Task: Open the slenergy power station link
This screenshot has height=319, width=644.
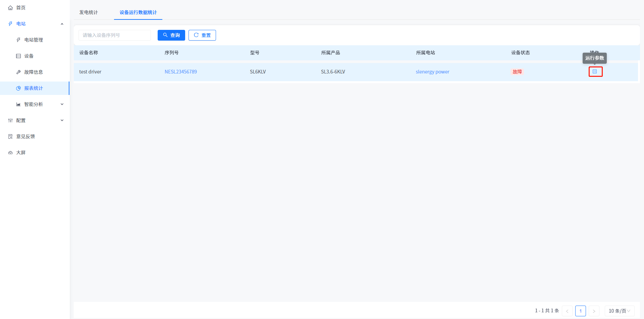Action: [432, 72]
